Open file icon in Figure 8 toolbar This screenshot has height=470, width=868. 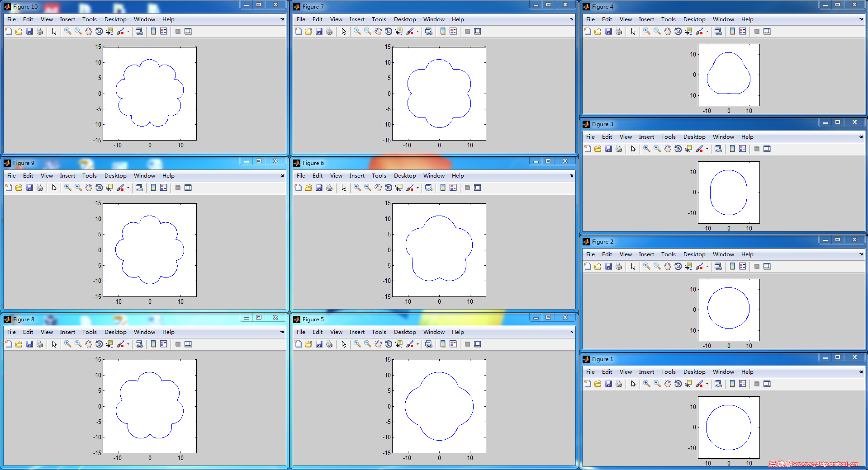pos(19,344)
